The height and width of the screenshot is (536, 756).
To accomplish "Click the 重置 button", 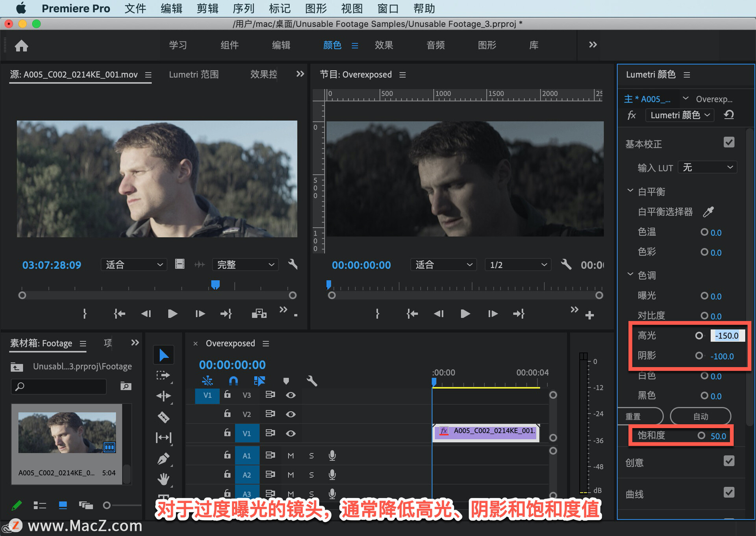I will (x=638, y=416).
